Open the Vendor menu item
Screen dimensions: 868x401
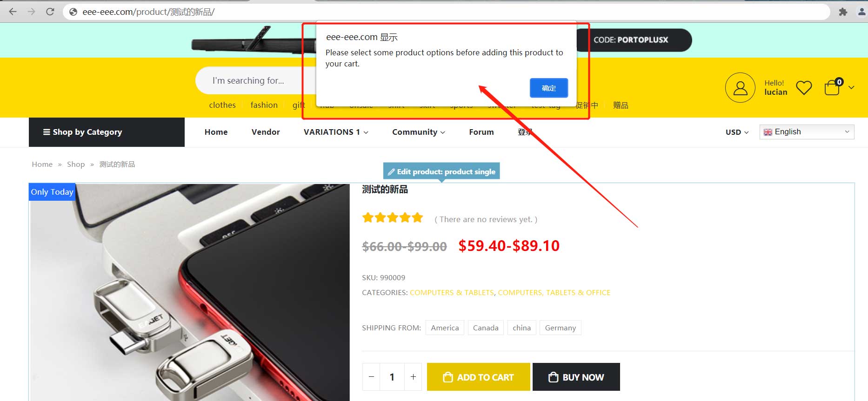[x=266, y=132]
